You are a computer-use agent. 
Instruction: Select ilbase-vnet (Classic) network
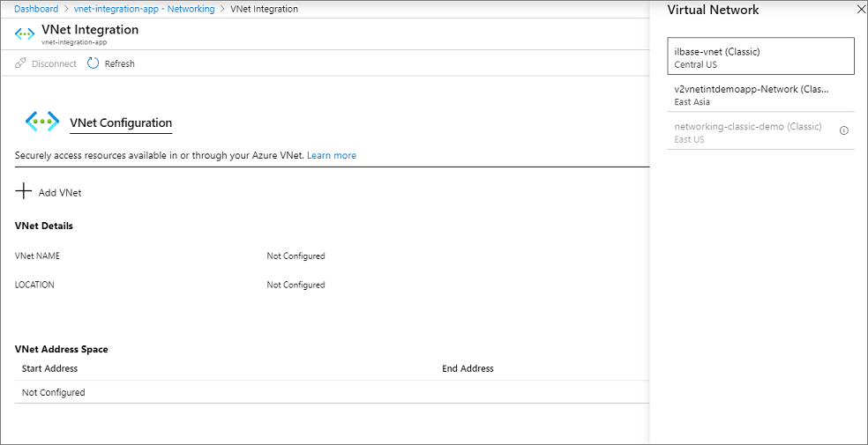click(760, 56)
